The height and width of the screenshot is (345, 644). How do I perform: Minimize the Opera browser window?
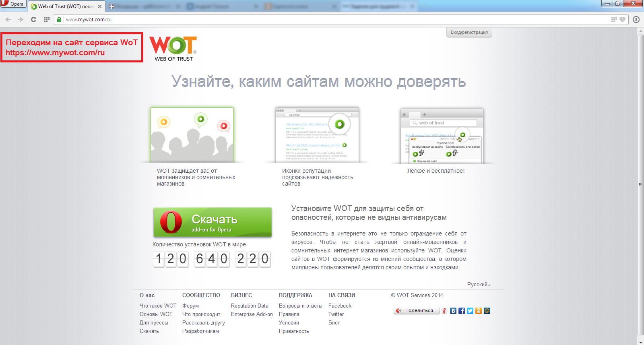[607, 4]
